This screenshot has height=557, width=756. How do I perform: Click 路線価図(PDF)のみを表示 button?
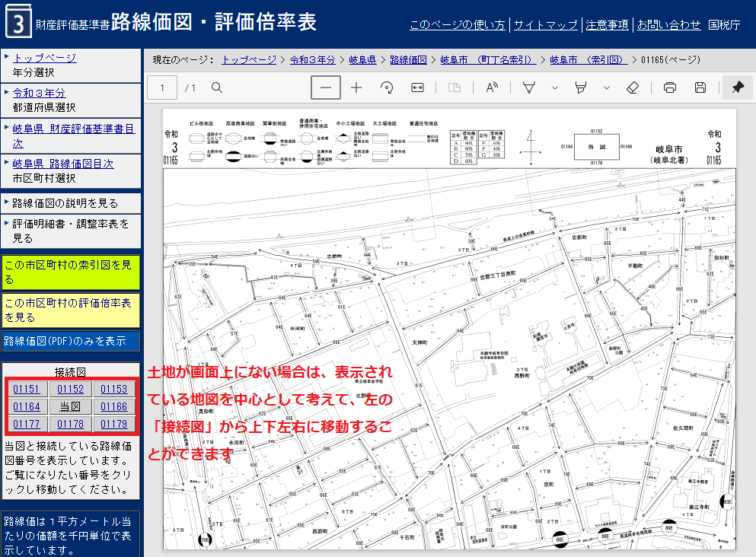70,341
